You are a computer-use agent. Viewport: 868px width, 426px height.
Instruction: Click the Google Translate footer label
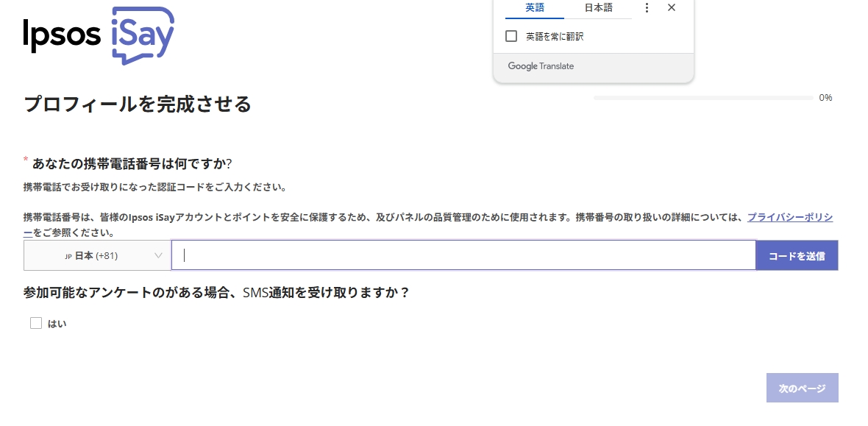541,66
